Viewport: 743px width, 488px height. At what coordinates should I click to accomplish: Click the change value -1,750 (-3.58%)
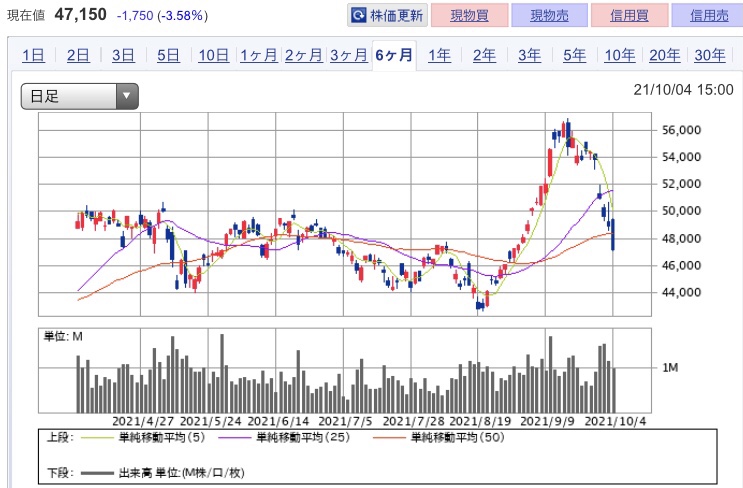[x=163, y=16]
